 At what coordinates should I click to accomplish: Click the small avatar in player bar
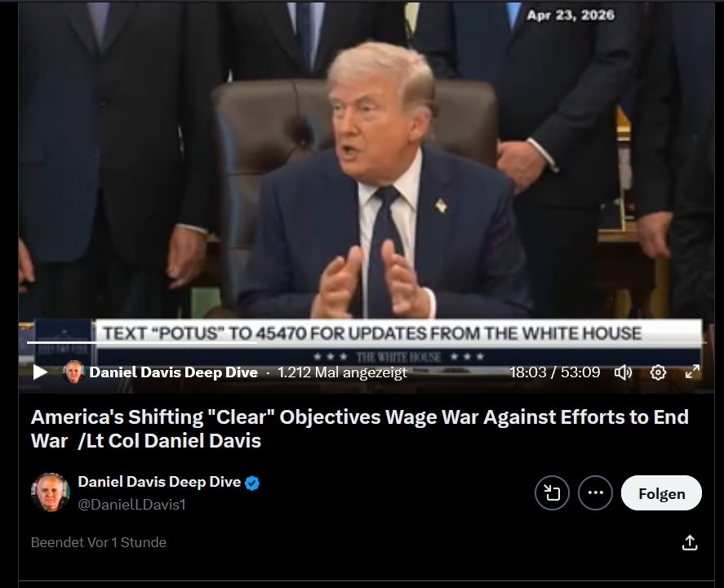[73, 372]
